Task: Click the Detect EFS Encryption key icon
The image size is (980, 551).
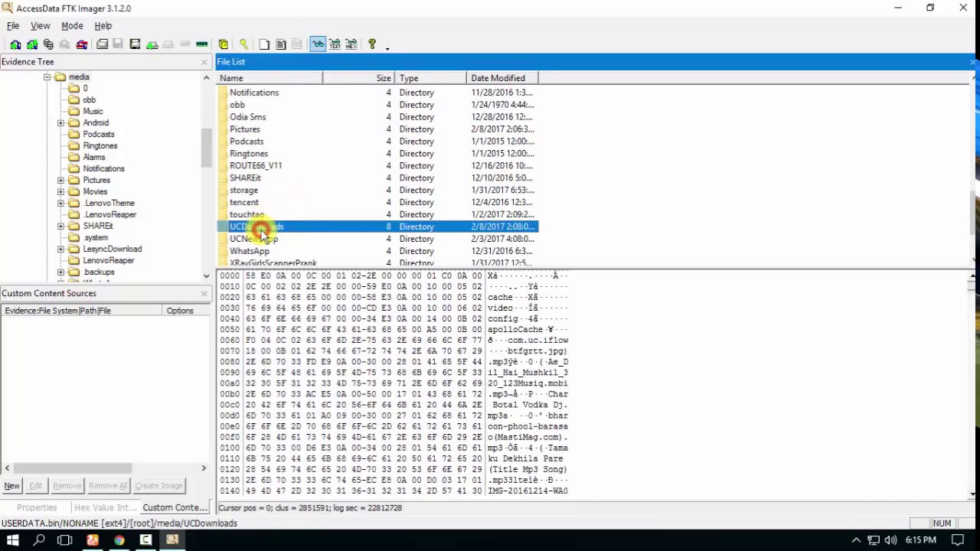Action: (x=244, y=44)
